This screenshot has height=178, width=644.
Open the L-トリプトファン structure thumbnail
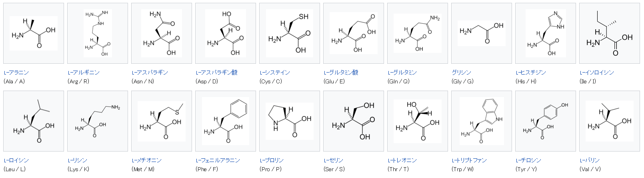click(x=482, y=121)
